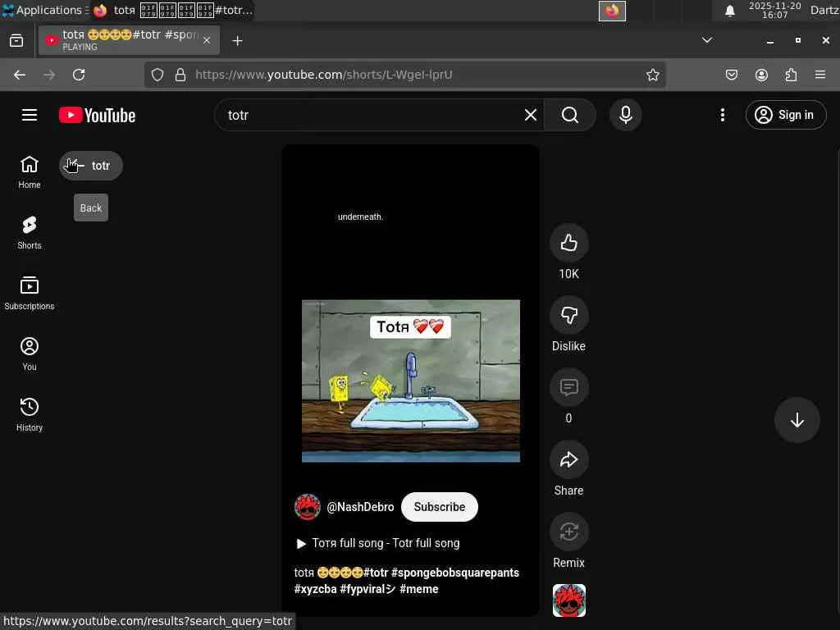Click the magnifier search button
The height and width of the screenshot is (630, 840).
pos(570,115)
